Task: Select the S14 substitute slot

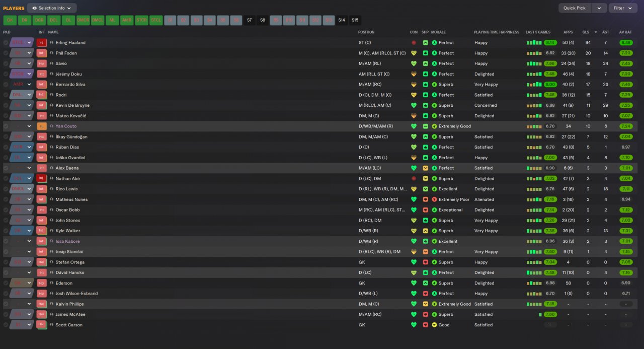Action: coord(342,20)
